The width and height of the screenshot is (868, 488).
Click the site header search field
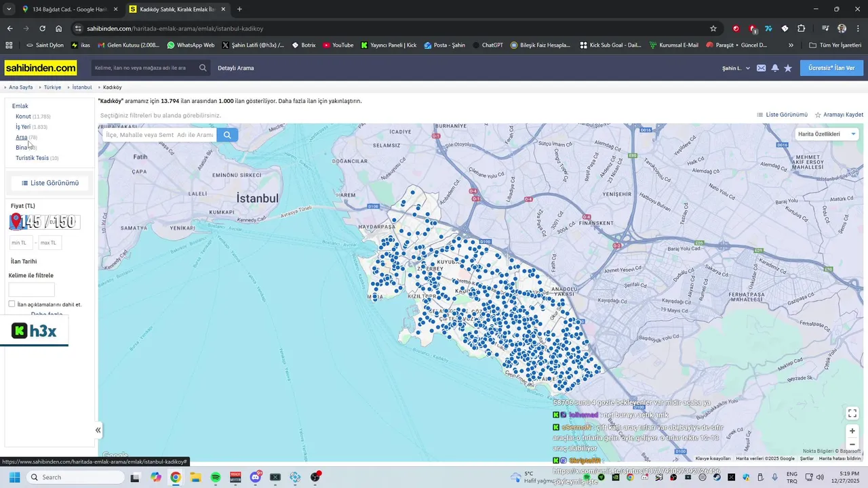pyautogui.click(x=144, y=68)
